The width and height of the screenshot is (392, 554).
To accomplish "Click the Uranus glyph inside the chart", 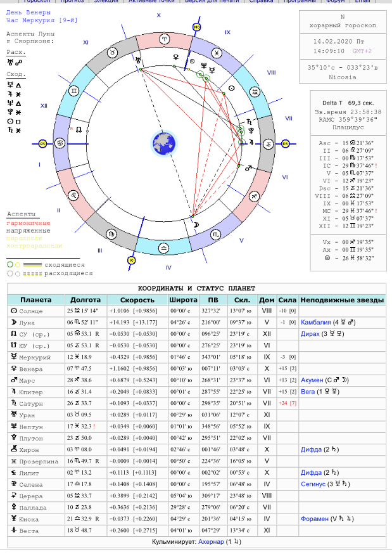I will click(138, 60).
